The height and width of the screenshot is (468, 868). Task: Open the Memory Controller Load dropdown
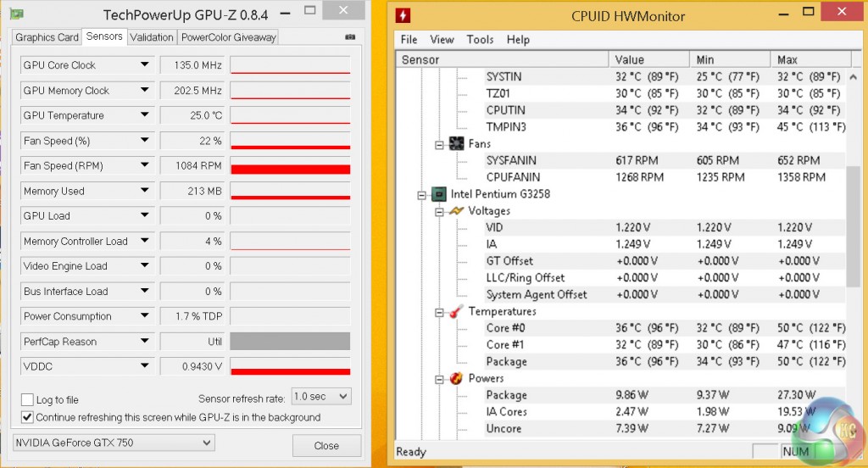[x=144, y=241]
